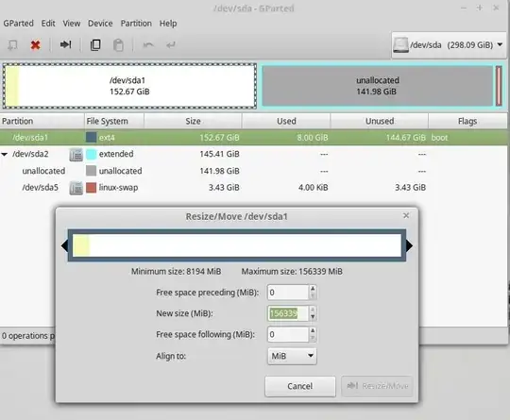Maximize the GParted window

pyautogui.click(x=480, y=8)
